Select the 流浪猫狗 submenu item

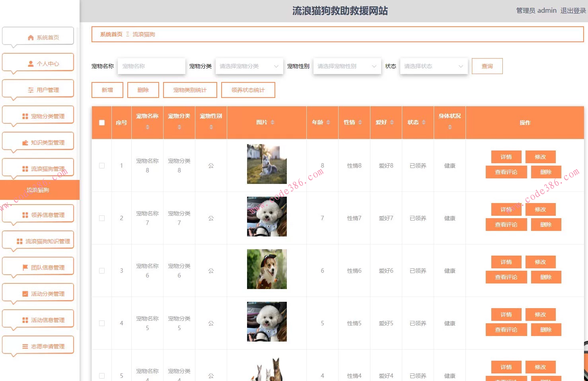click(x=40, y=190)
